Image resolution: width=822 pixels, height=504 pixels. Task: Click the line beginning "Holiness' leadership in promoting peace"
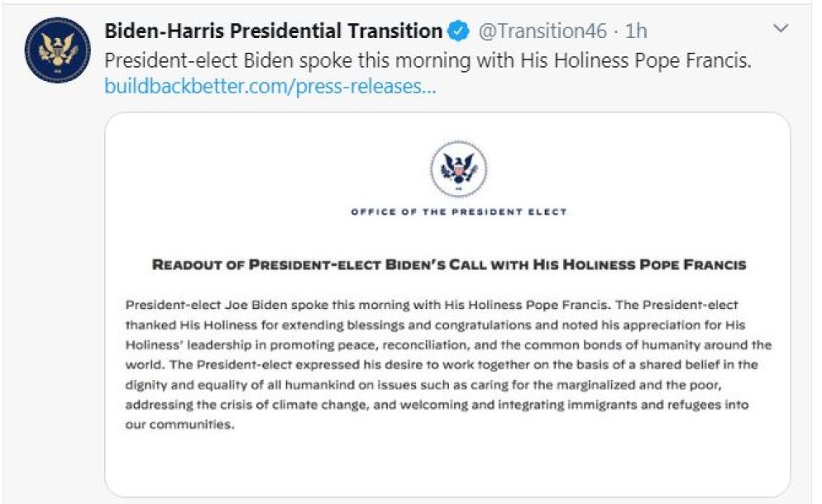click(447, 345)
